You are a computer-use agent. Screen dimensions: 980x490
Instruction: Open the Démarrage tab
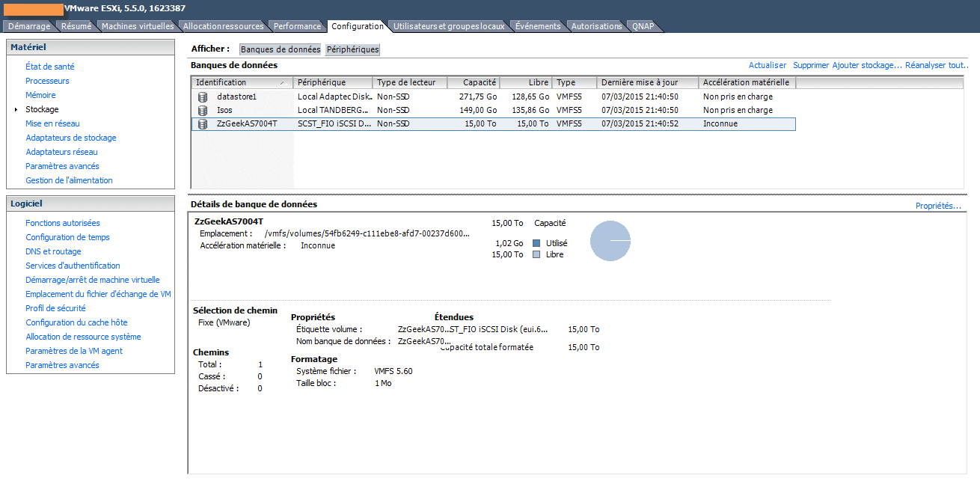click(29, 26)
